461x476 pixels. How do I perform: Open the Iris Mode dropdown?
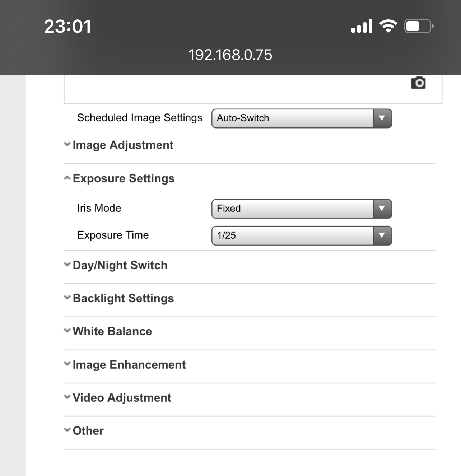293,209
